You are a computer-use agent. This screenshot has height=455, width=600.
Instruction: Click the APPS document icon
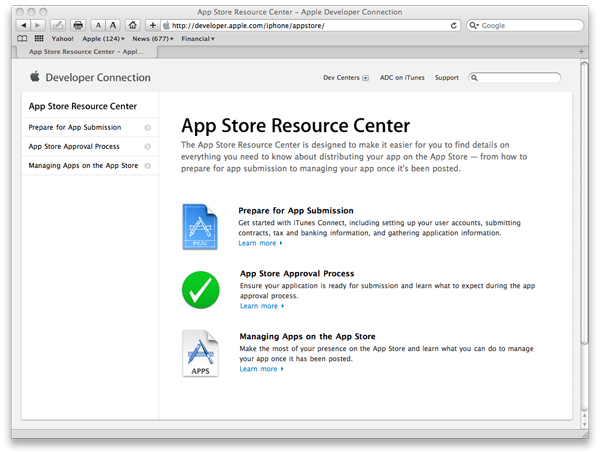pos(200,353)
